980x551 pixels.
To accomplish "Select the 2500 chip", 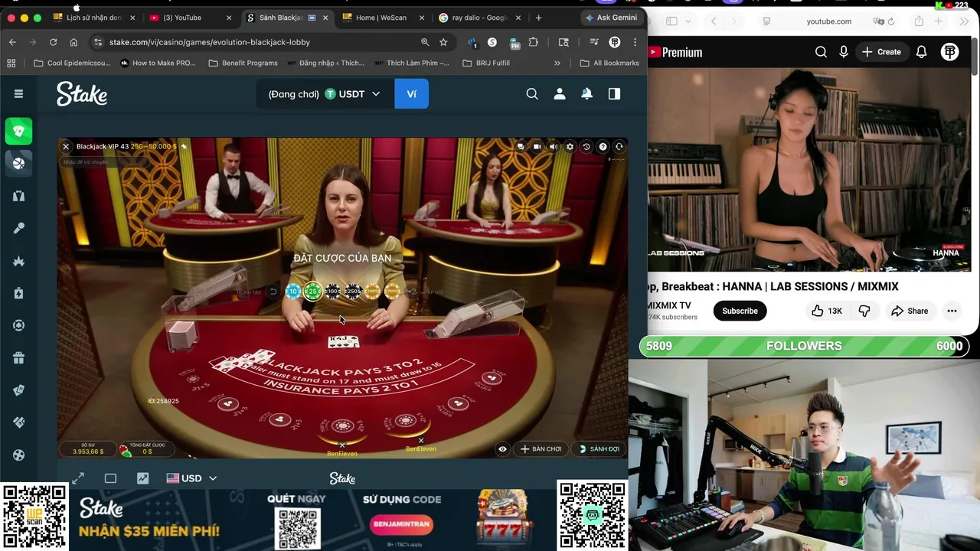I will (392, 292).
